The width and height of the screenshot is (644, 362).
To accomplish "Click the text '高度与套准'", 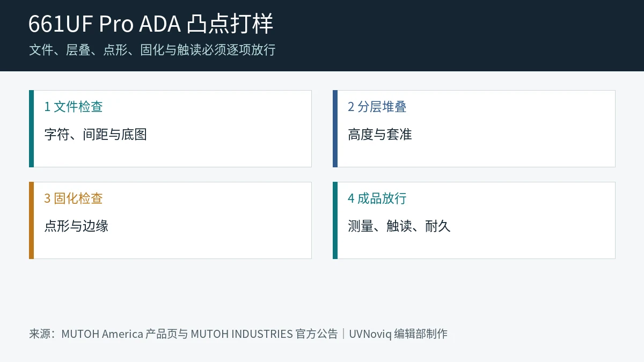I will [380, 134].
